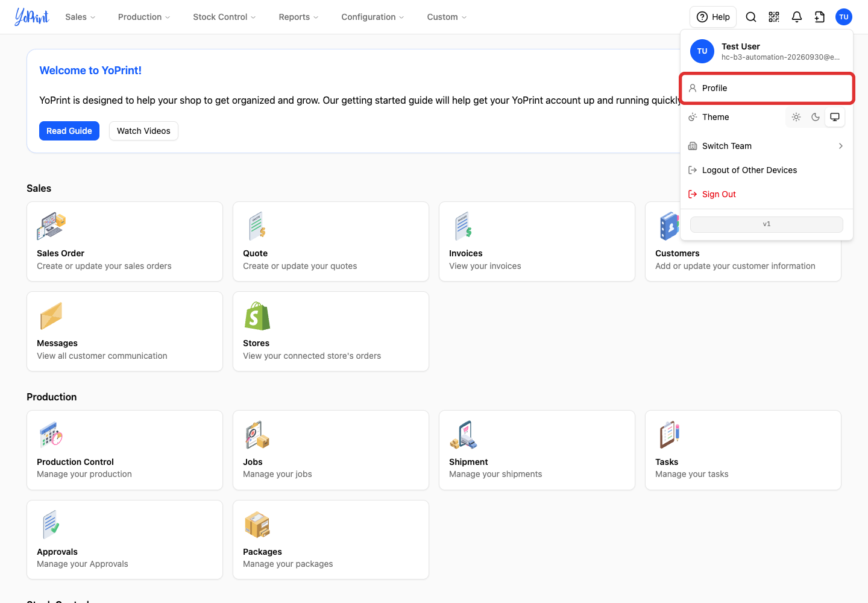Open the Production Control icon
868x603 pixels.
[51, 435]
